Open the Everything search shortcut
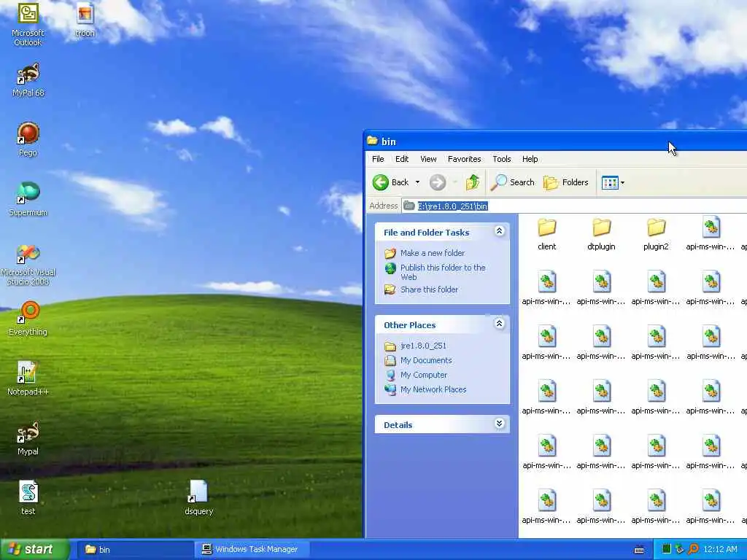 28,319
